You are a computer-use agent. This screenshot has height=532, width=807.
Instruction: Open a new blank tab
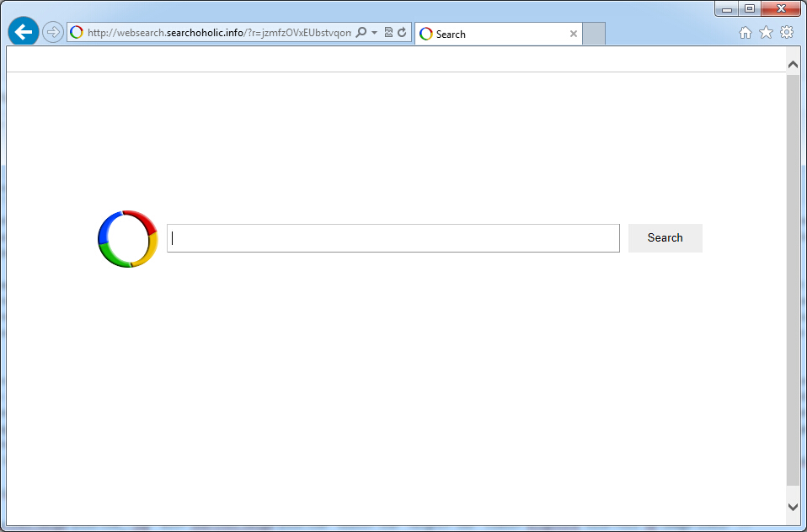[593, 34]
